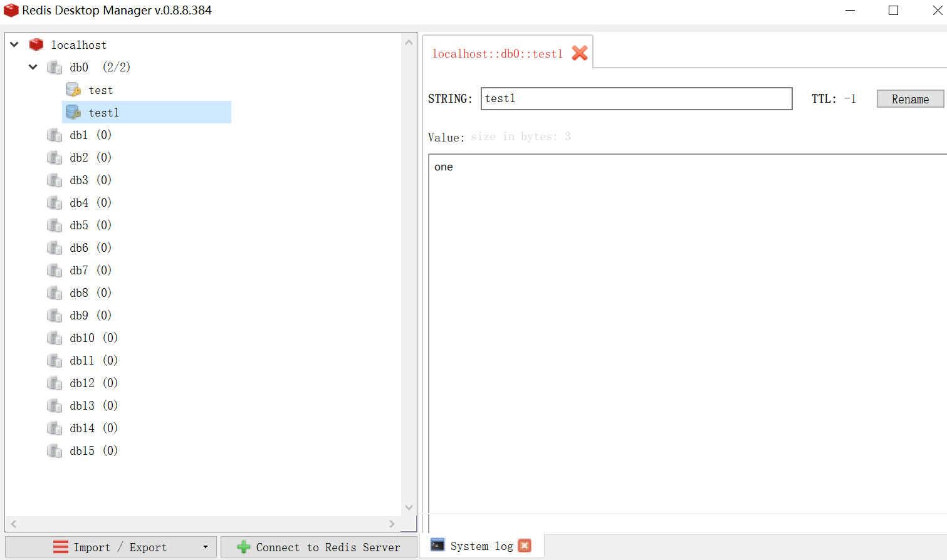This screenshot has height=560, width=947.
Task: Click the red Import/Export lines icon
Action: pyautogui.click(x=61, y=547)
